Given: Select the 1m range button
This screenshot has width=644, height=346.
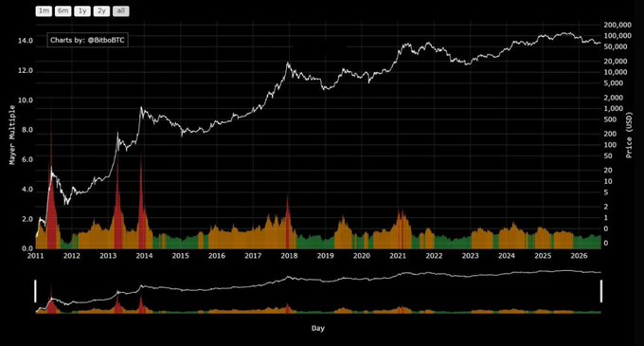Looking at the screenshot, I should (44, 10).
